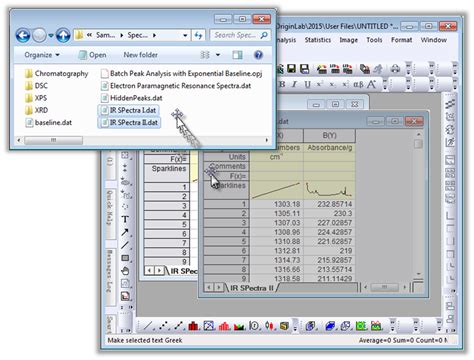The image size is (474, 360).
Task: Click the Area plot icon
Action: coord(239,326)
